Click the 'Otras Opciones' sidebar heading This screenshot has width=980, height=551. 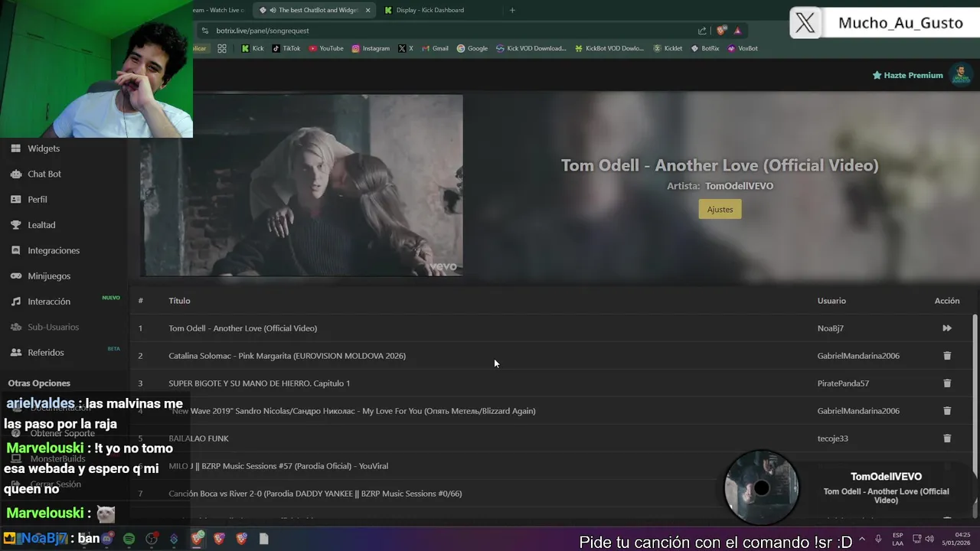pyautogui.click(x=39, y=383)
